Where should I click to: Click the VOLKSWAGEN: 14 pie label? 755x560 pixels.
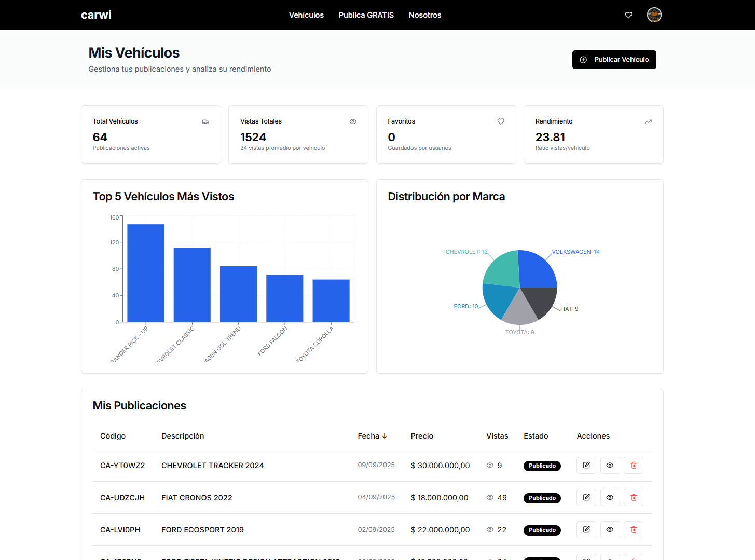[x=576, y=252]
